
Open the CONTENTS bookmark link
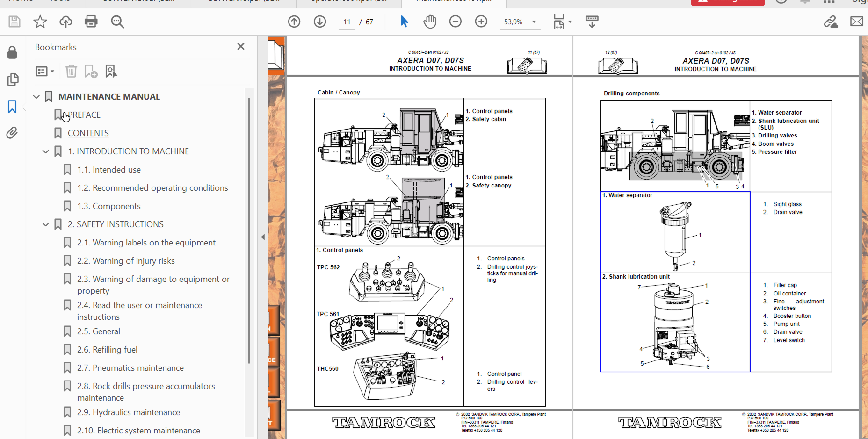tap(88, 133)
